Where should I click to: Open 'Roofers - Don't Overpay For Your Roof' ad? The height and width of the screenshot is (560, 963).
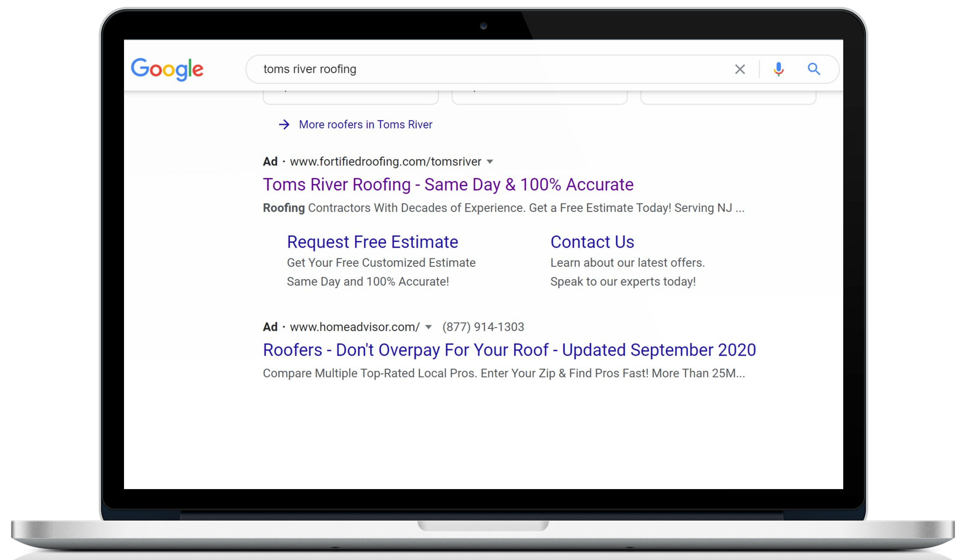(x=509, y=350)
